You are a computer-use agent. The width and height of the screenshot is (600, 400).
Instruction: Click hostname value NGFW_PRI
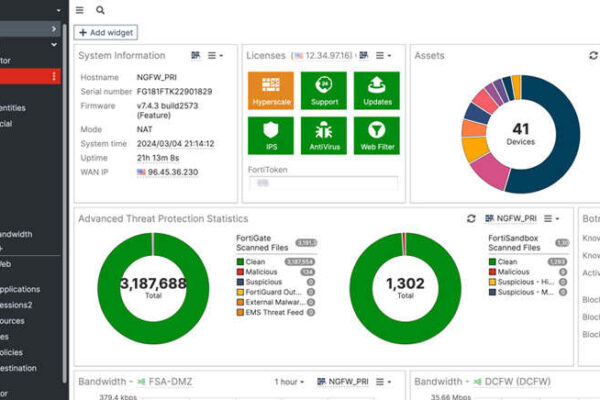coord(157,77)
